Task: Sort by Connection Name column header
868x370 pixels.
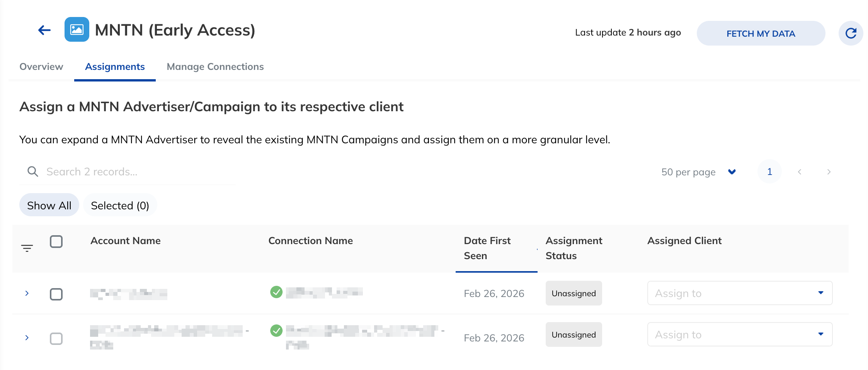Action: [x=310, y=241]
